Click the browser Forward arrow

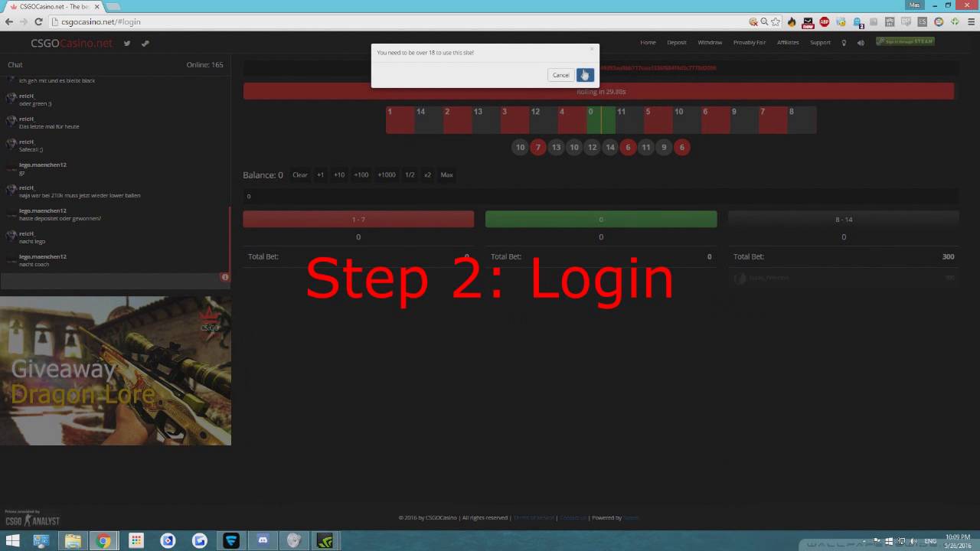23,22
